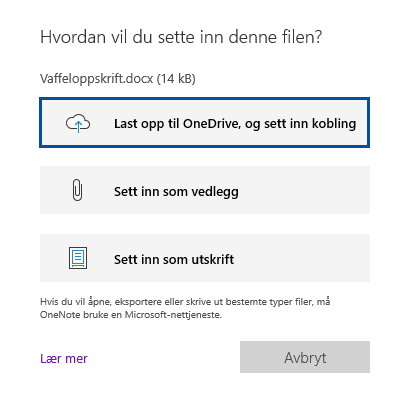Viewport: 409px width, 397px height.
Task: Click the printout page icon
Action: 78,258
